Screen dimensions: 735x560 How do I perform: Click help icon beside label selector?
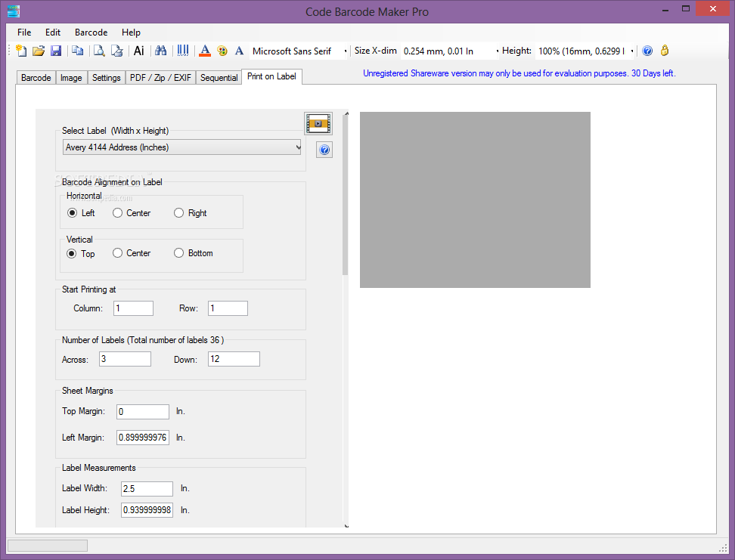pos(324,150)
